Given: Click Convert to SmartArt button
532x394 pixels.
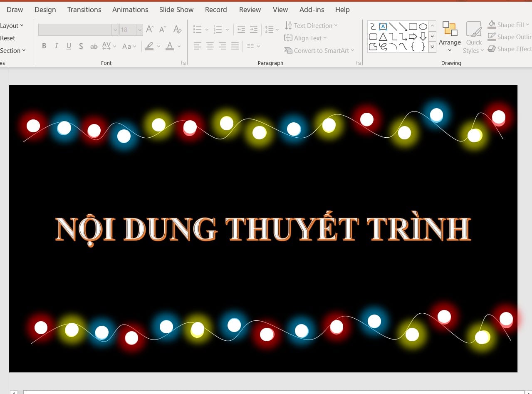Looking at the screenshot, I should [x=319, y=50].
